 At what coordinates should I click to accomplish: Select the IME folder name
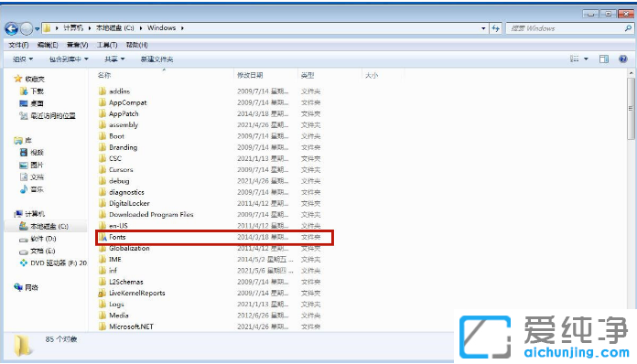coord(115,260)
